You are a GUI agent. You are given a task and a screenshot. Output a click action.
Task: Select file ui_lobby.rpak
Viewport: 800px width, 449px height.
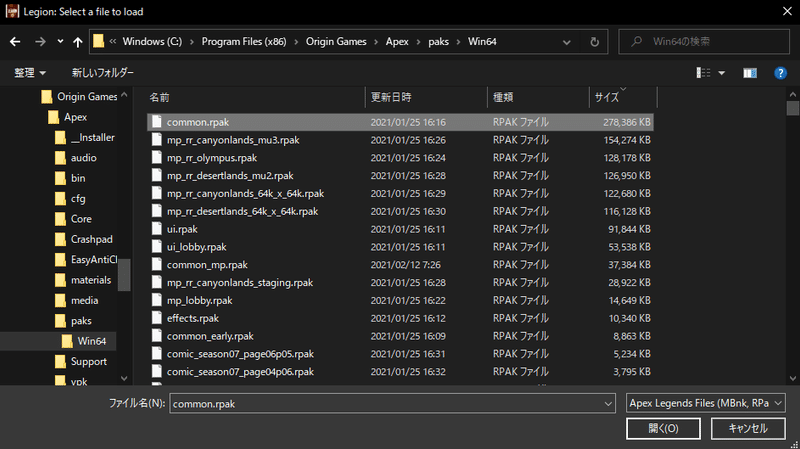pos(401,247)
